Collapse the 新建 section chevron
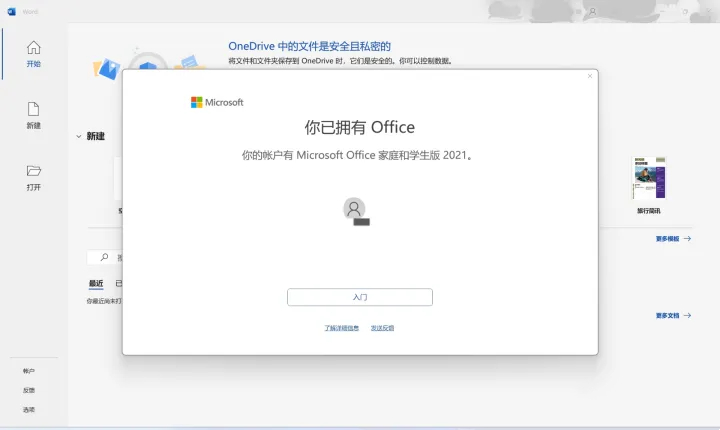720x430 pixels. [x=79, y=136]
